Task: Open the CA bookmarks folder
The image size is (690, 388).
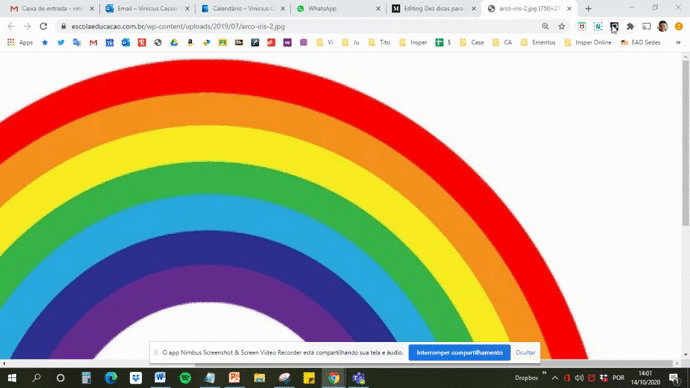Action: (x=502, y=43)
